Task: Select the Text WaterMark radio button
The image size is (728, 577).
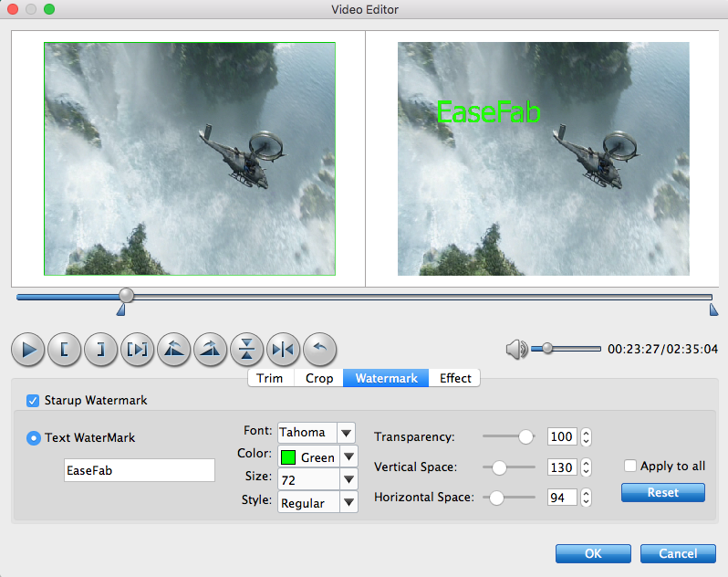Action: (34, 438)
